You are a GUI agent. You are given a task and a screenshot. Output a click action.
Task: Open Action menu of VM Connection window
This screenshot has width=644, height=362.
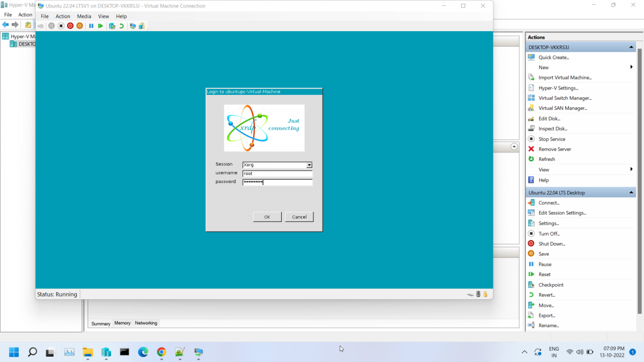pyautogui.click(x=63, y=16)
